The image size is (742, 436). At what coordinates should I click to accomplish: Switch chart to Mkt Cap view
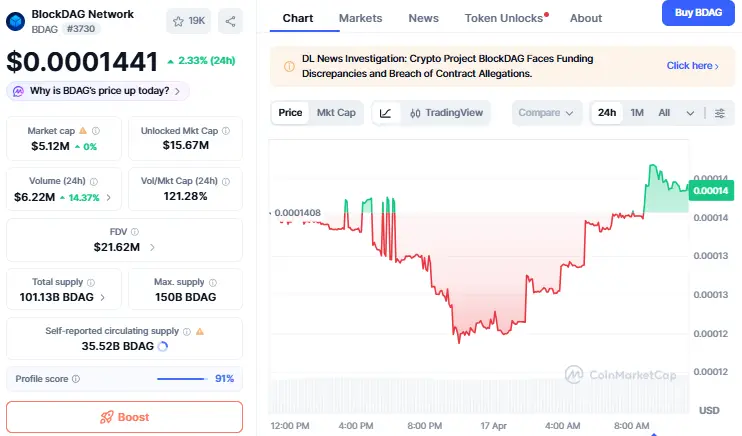click(x=336, y=113)
